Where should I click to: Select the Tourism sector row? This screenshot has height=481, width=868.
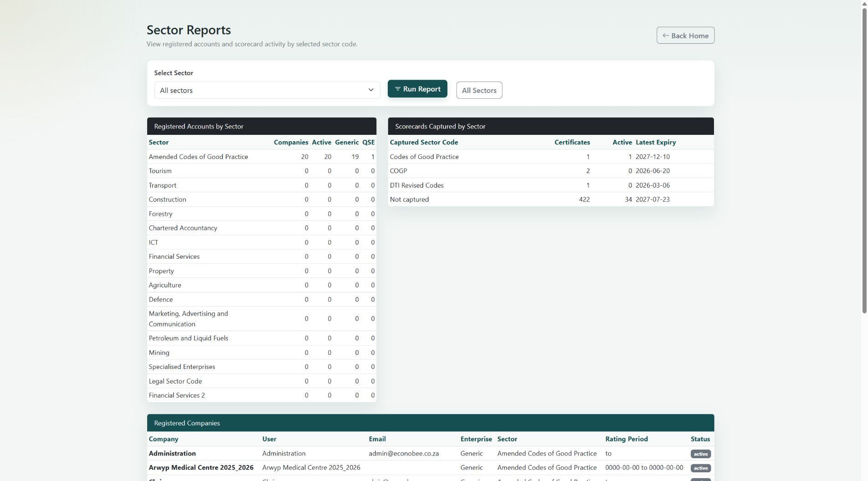click(x=262, y=171)
